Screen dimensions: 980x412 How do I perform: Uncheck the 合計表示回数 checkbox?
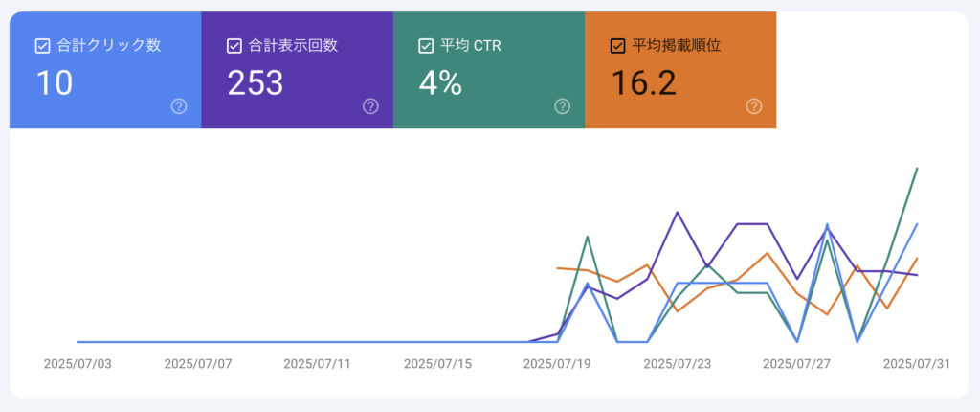click(234, 45)
